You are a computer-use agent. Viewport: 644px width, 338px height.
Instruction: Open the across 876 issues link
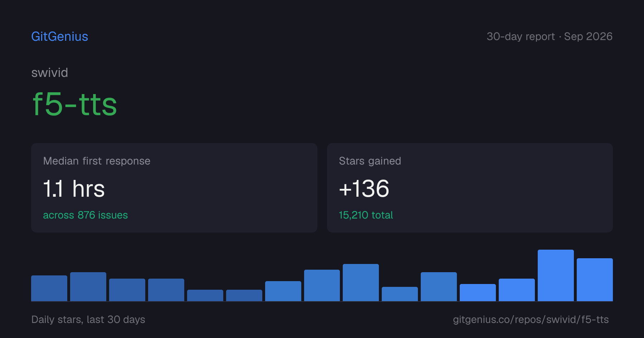[86, 215]
